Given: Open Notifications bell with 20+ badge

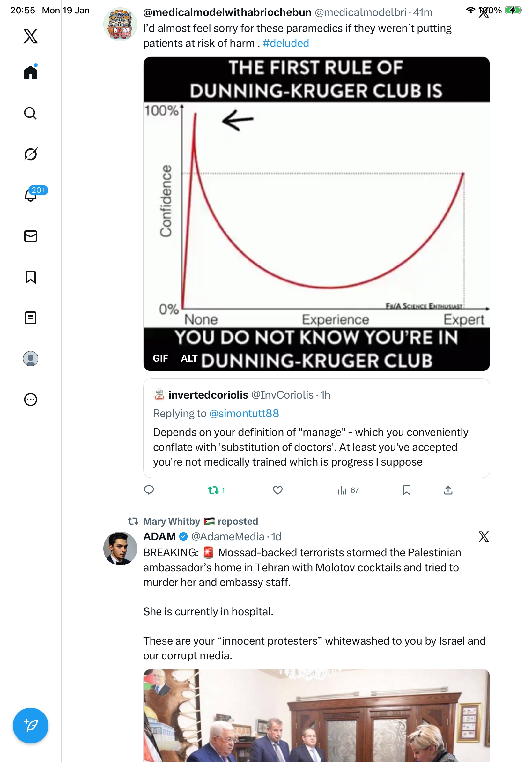Looking at the screenshot, I should (x=31, y=195).
